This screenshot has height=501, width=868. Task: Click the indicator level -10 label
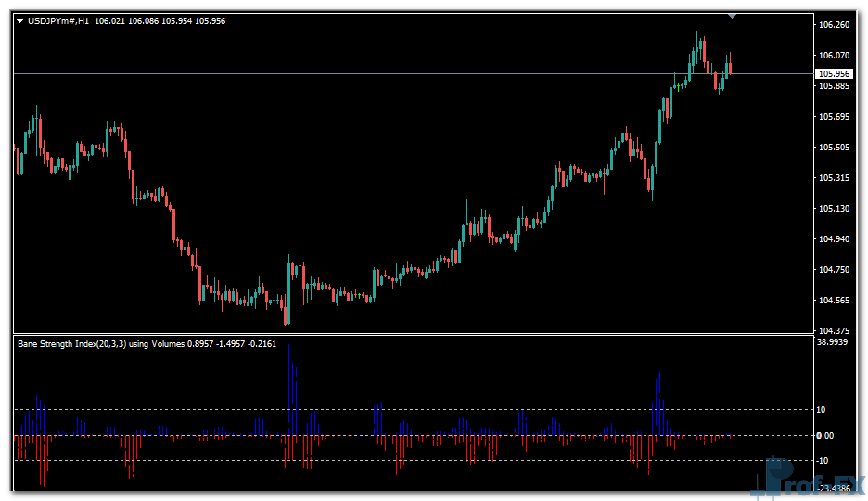tap(823, 461)
